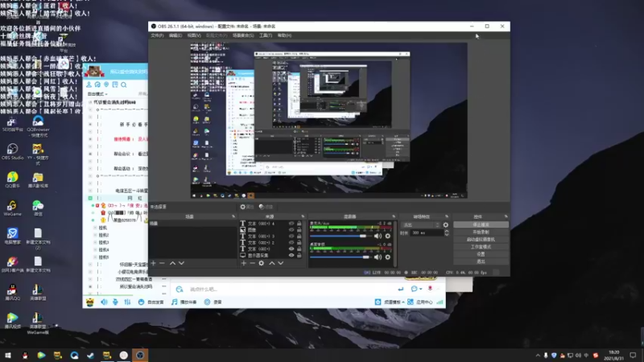Start the virtual camera button

481,240
